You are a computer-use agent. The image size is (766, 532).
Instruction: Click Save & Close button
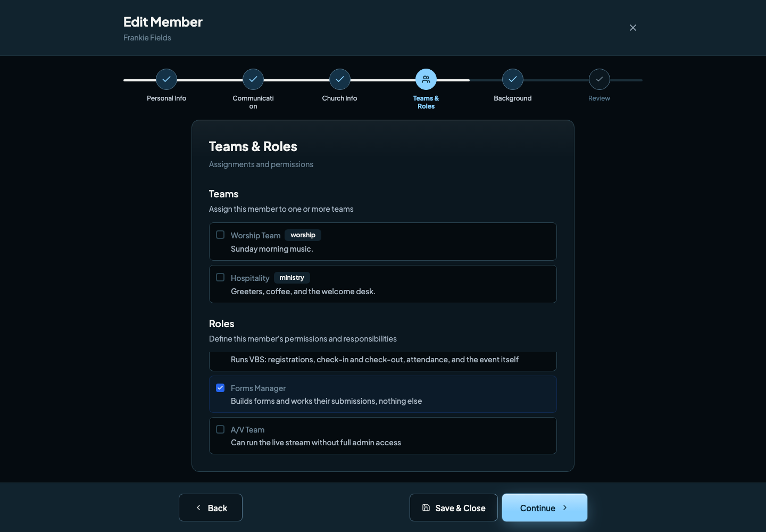coord(454,508)
